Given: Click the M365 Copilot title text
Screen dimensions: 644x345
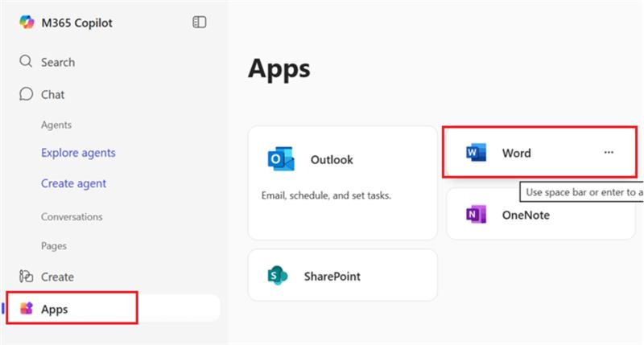Looking at the screenshot, I should click(76, 23).
